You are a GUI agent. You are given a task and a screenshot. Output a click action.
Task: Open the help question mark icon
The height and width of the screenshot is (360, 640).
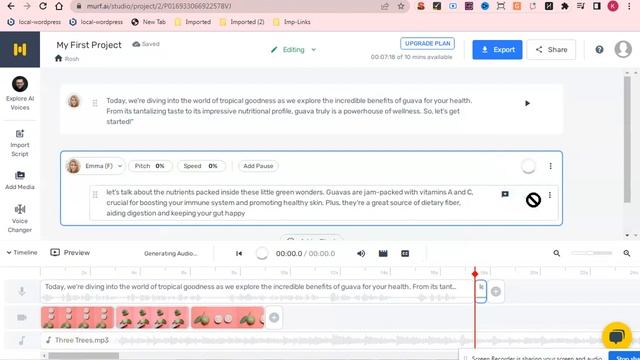click(x=599, y=49)
